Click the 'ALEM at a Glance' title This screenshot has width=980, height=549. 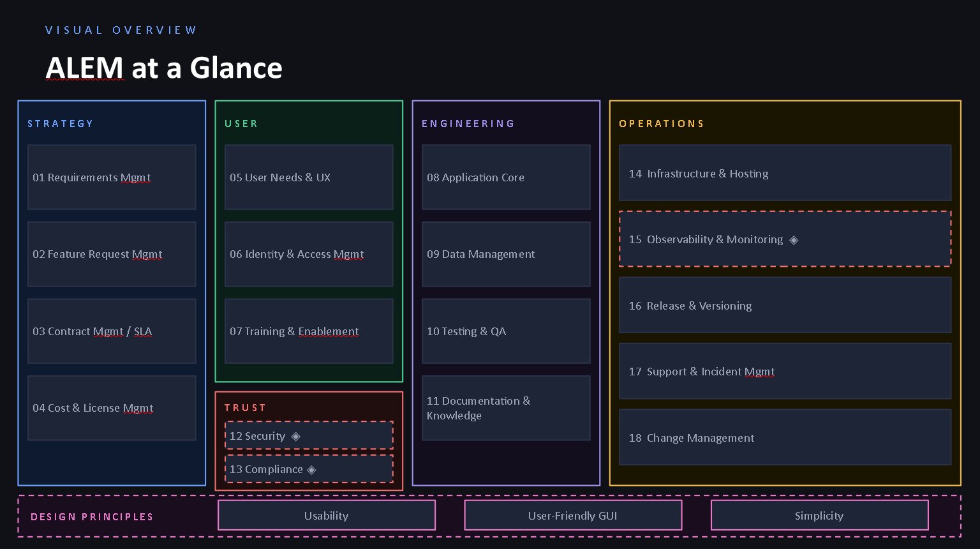[164, 68]
